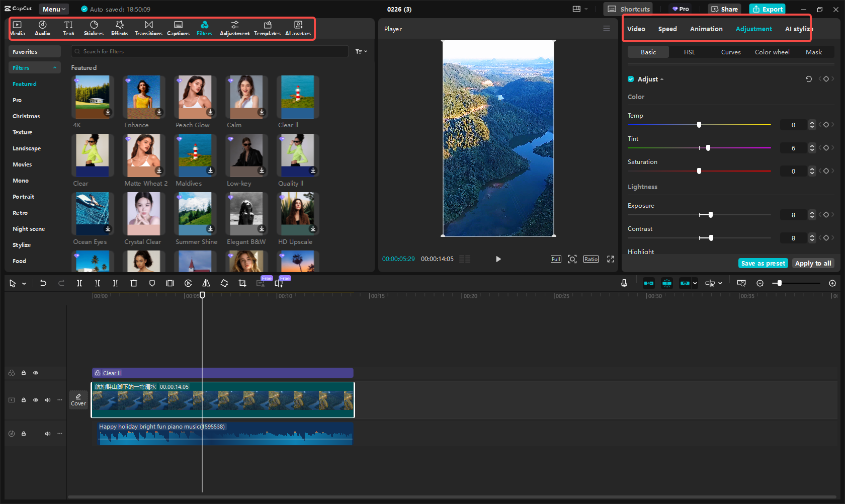Hide the video track with its eye toggle
The height and width of the screenshot is (504, 845).
[36, 400]
